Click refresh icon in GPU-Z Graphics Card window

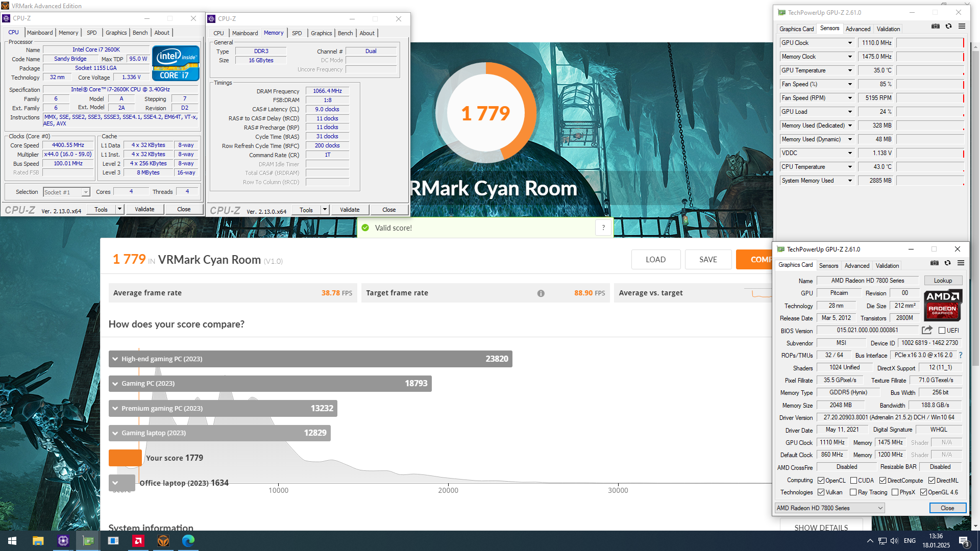[947, 263]
